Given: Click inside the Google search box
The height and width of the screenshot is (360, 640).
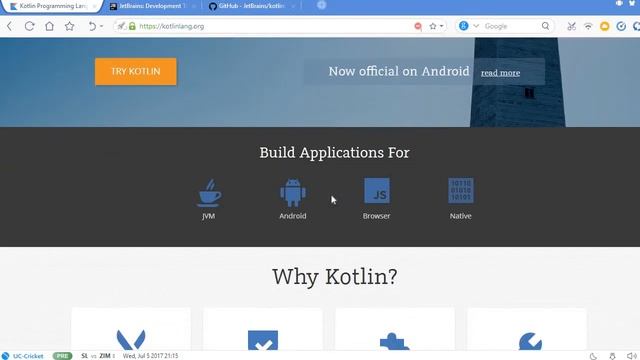Looking at the screenshot, I should pyautogui.click(x=511, y=26).
